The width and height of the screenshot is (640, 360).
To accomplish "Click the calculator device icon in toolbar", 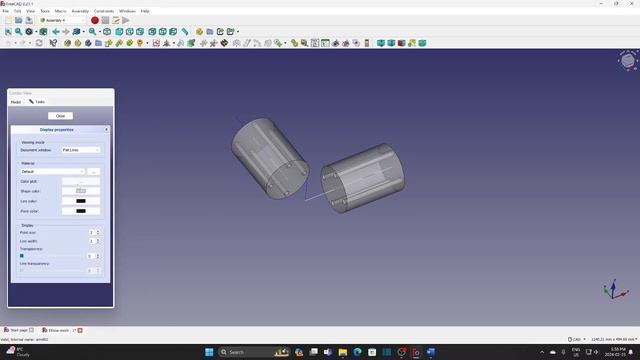I will coord(367,43).
